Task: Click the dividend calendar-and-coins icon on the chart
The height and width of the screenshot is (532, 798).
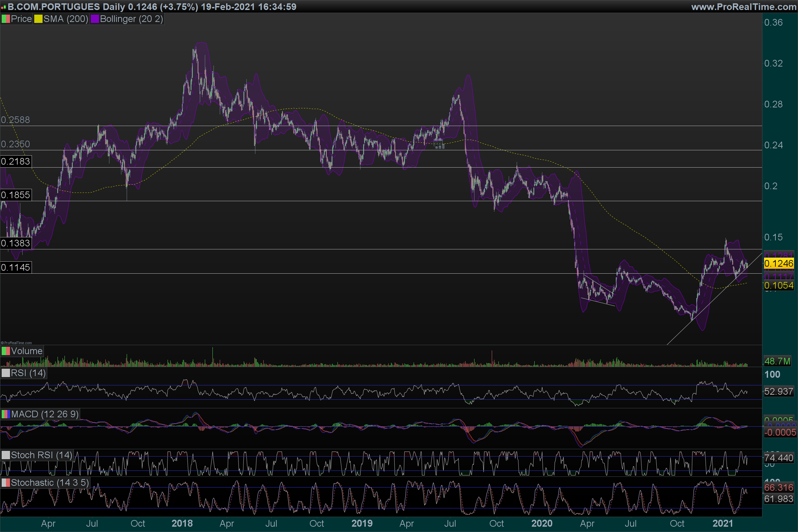Action: pyautogui.click(x=439, y=144)
